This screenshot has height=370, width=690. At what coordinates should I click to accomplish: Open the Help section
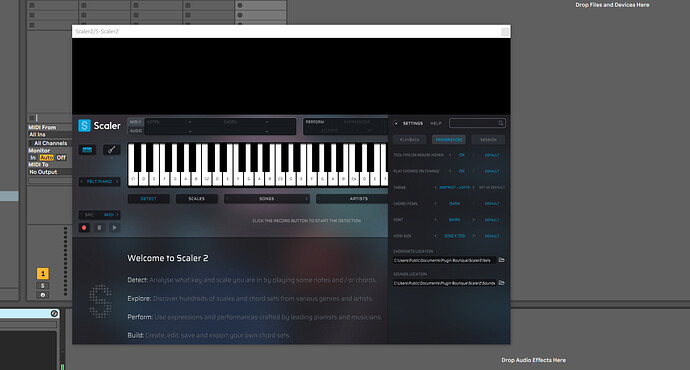tap(436, 123)
